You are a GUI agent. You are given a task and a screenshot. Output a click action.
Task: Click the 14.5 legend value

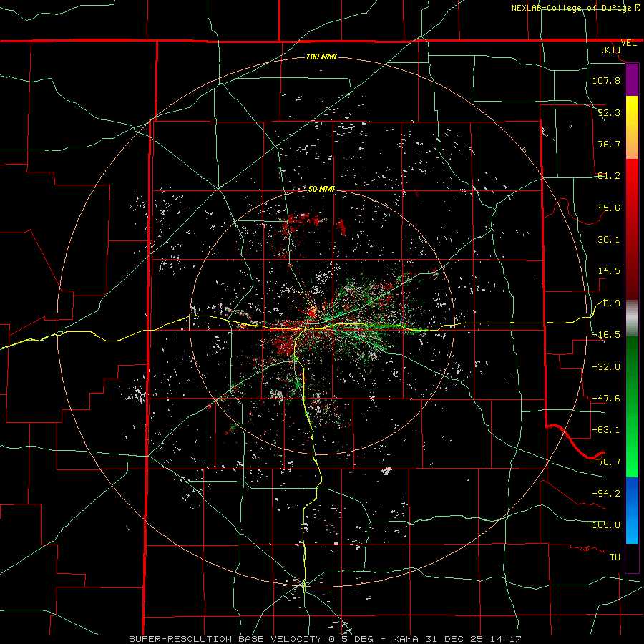[x=609, y=271]
